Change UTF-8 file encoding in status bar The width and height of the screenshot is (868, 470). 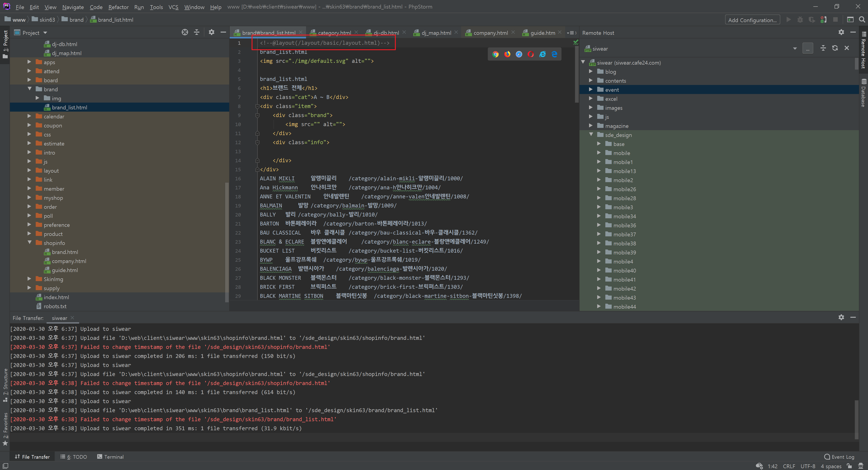(x=808, y=466)
